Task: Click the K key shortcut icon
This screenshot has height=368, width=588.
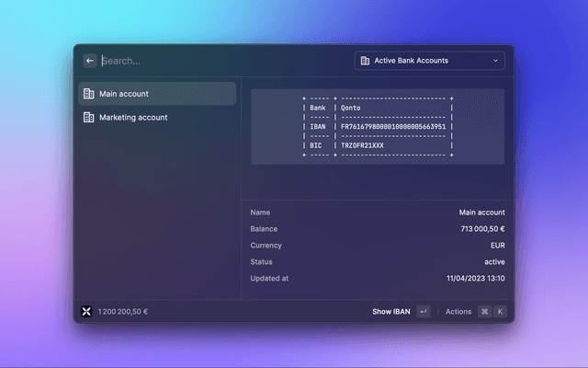Action: tap(500, 312)
